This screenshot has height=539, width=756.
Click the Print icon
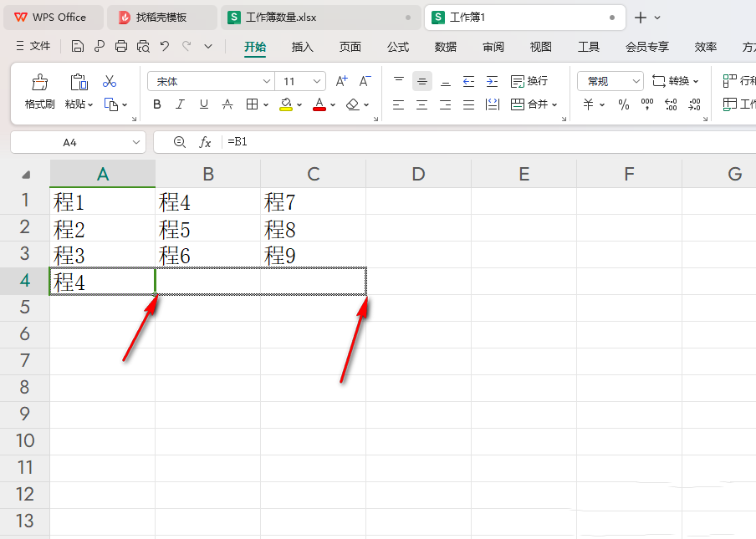coord(121,46)
